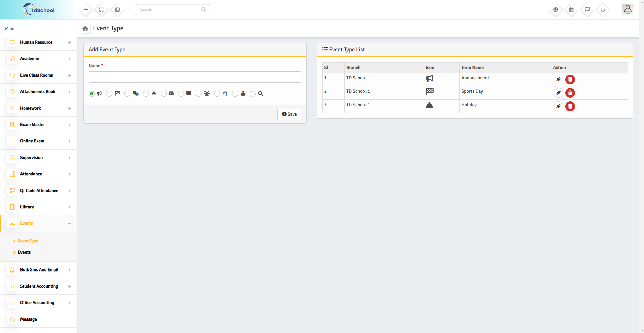
Task: Click the Save button
Action: pyautogui.click(x=289, y=114)
